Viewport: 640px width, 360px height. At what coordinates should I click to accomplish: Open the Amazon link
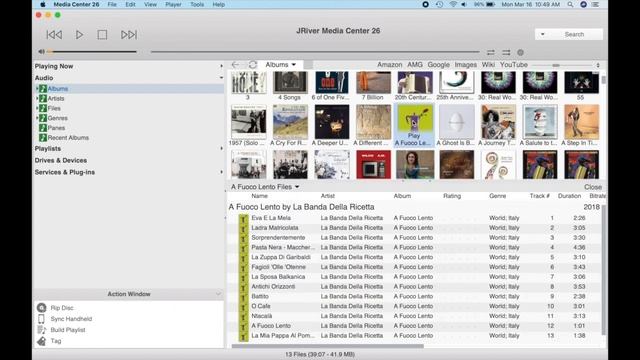coord(389,65)
